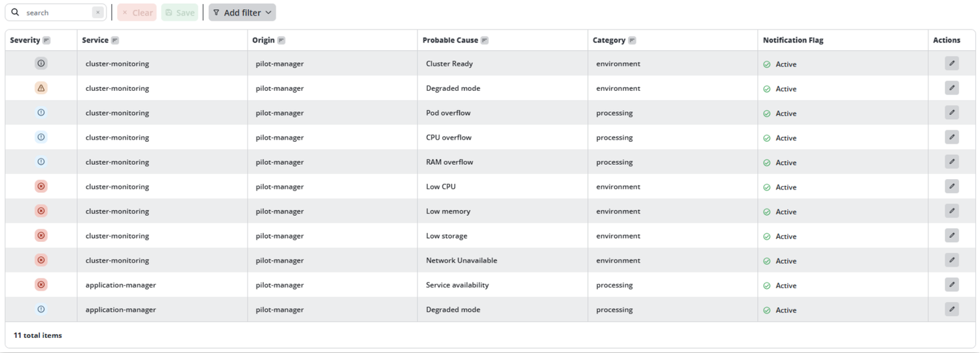Click Active status for CPU overflow row
This screenshot has height=353, width=980.
[779, 138]
